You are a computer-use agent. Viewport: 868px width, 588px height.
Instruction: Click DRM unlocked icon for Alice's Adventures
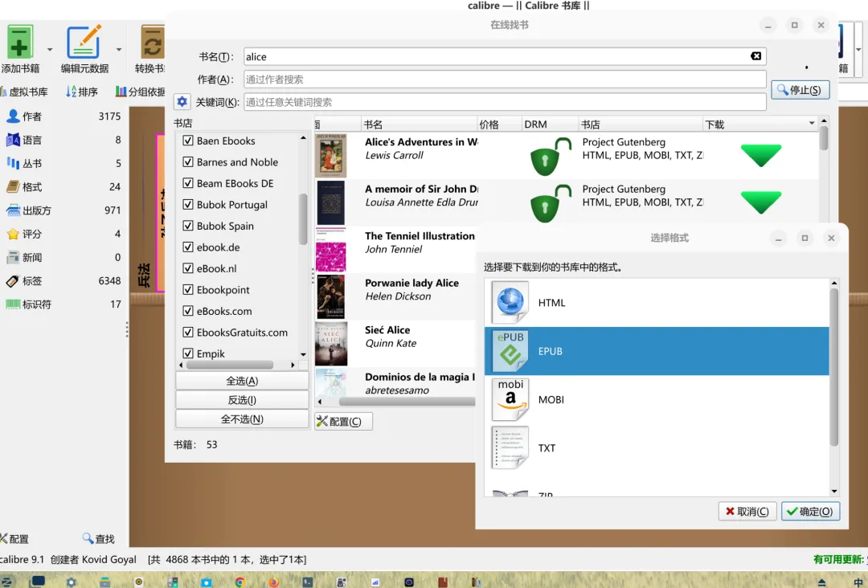tap(551, 156)
